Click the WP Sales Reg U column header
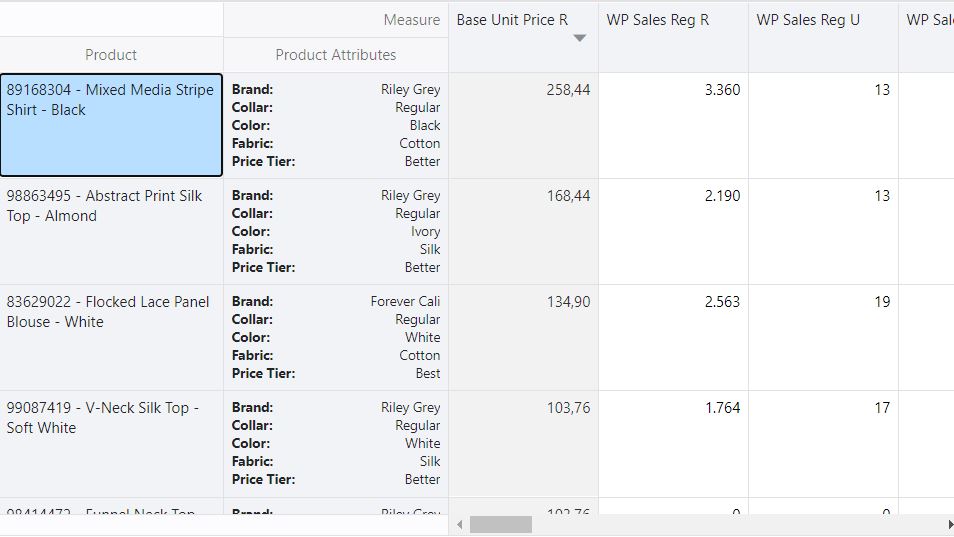 pyautogui.click(x=807, y=20)
